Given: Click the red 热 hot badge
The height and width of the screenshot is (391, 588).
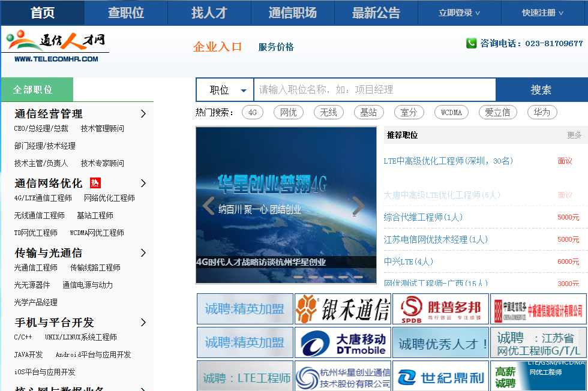Looking at the screenshot, I should [x=95, y=183].
